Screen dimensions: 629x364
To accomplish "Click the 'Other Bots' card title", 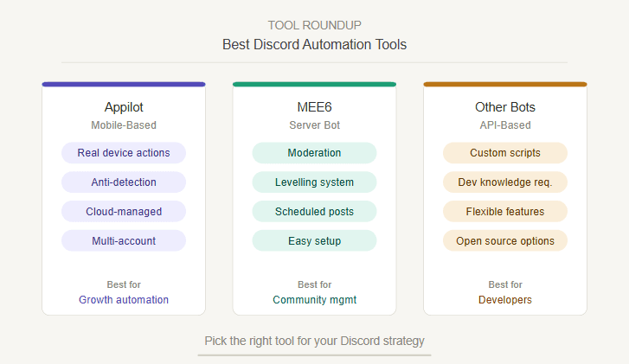I will point(505,107).
